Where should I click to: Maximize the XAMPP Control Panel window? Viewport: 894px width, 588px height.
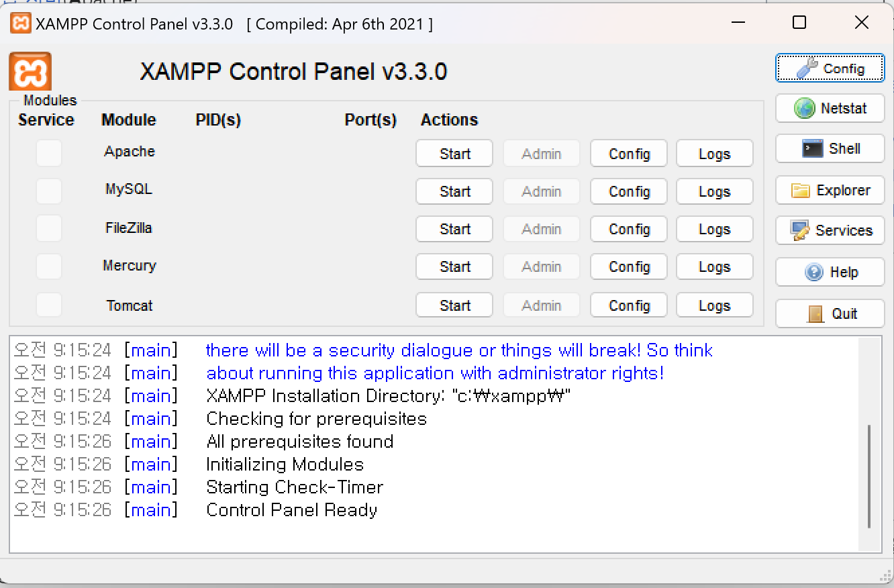[799, 23]
